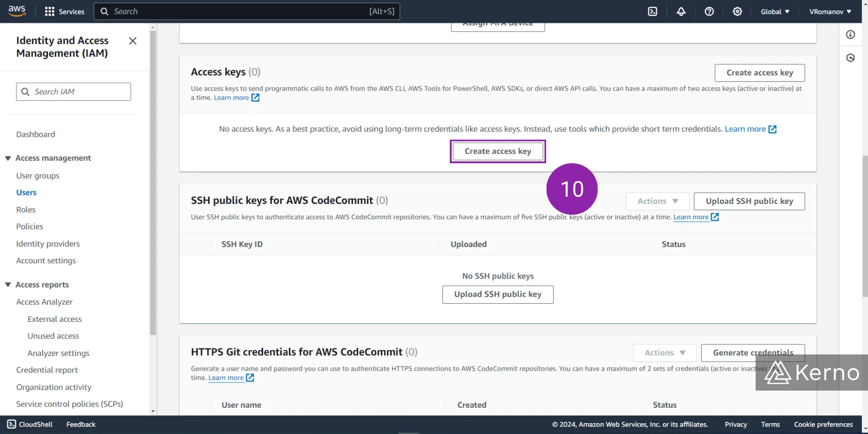Click the User name column header

[241, 405]
